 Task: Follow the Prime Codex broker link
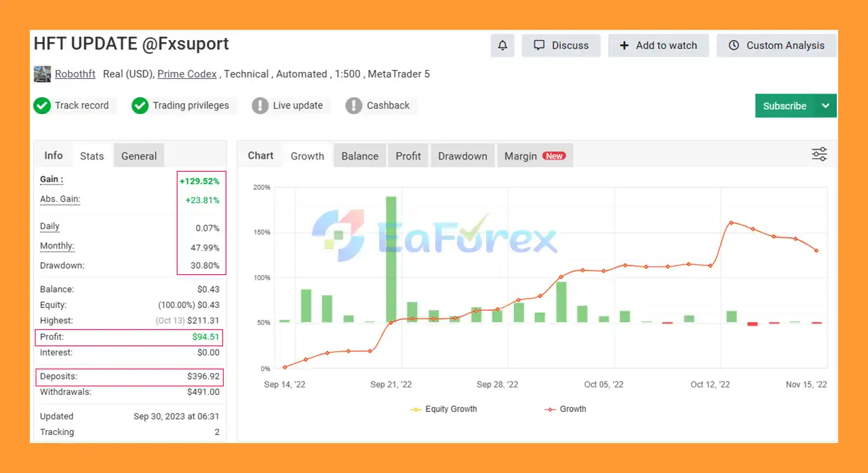186,74
